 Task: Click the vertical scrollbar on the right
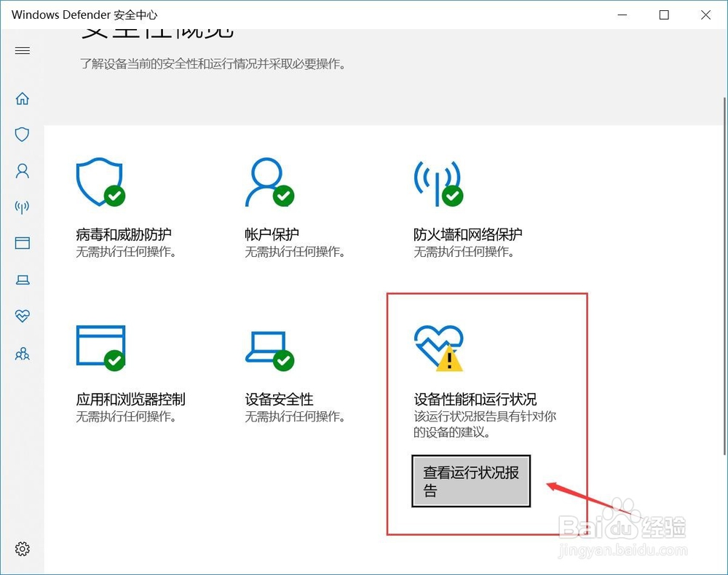click(x=725, y=276)
